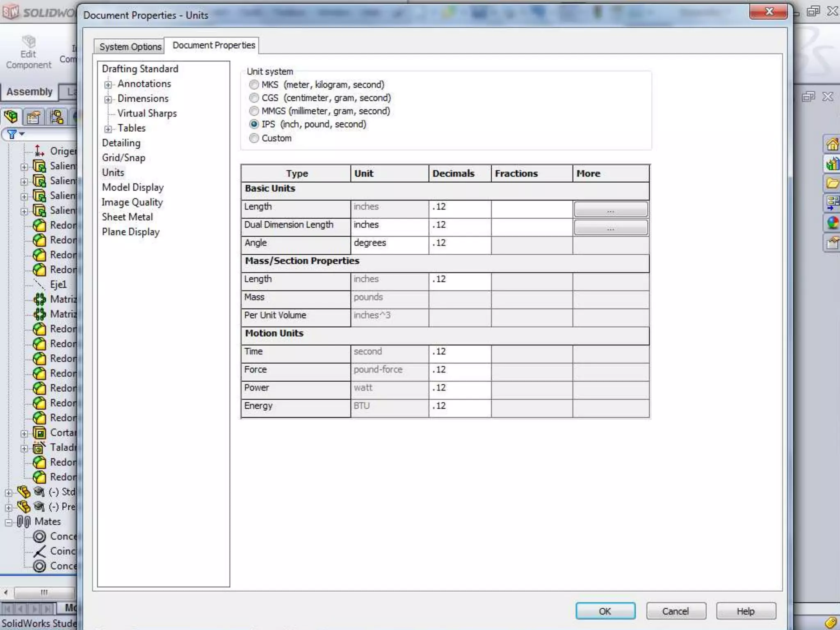
Task: Click the Cancel button
Action: [676, 611]
